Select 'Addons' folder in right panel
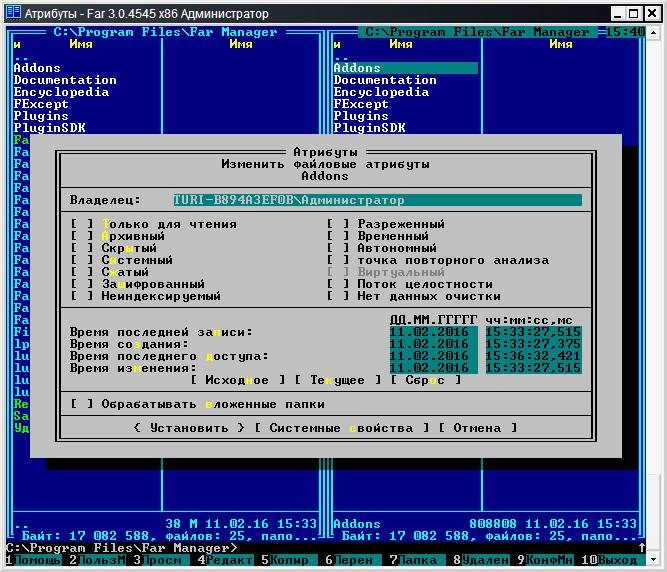This screenshot has height=572, width=667. coord(405,68)
